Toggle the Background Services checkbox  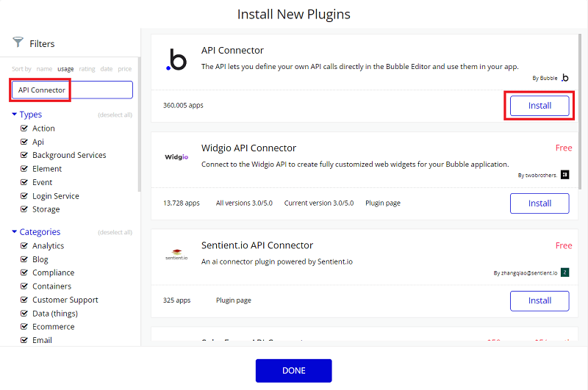coord(24,155)
